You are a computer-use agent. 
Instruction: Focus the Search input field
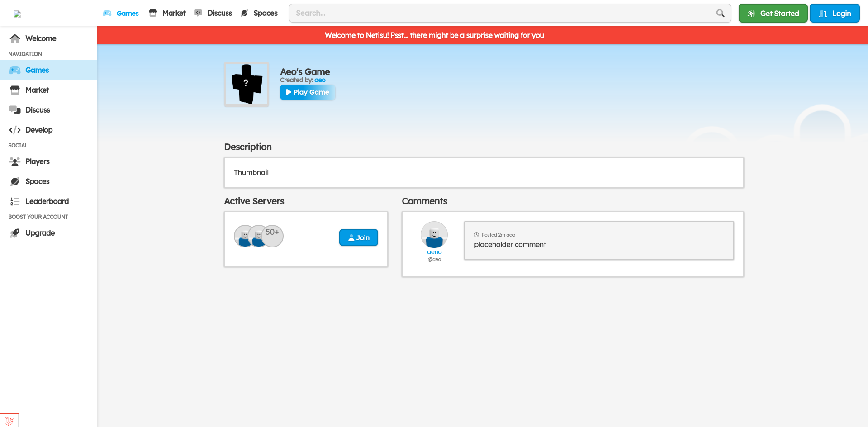pos(502,14)
